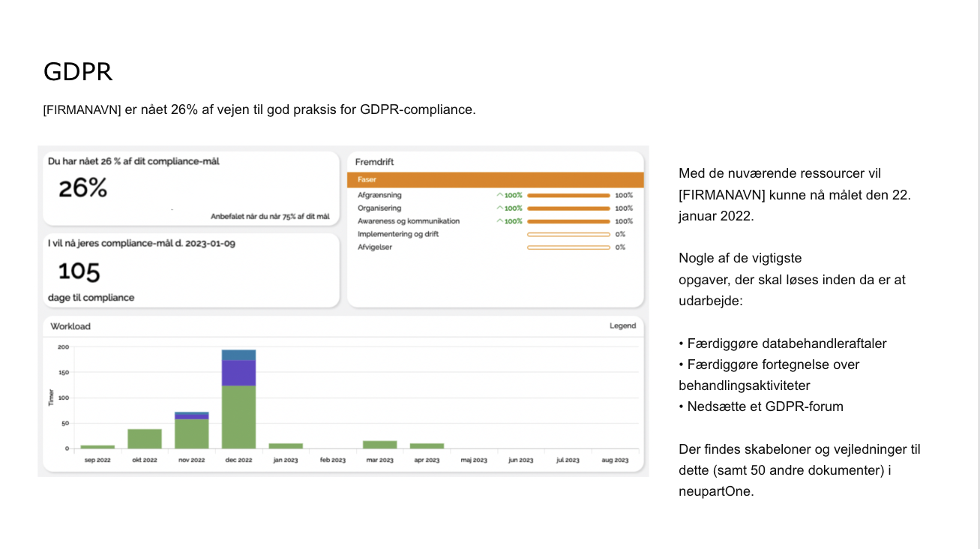Click the 'Færdiggøre databehandleraftaler' bullet

click(783, 343)
